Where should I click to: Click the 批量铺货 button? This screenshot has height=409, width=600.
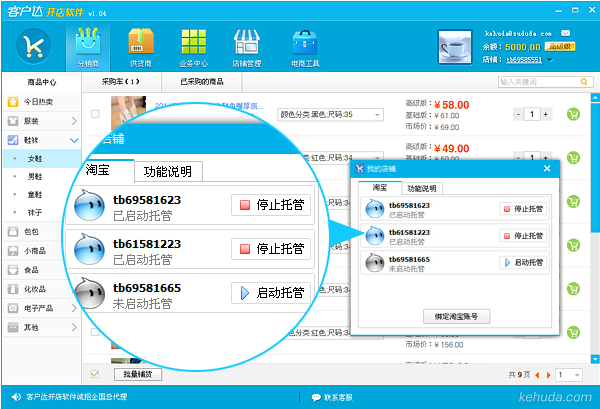pos(138,374)
